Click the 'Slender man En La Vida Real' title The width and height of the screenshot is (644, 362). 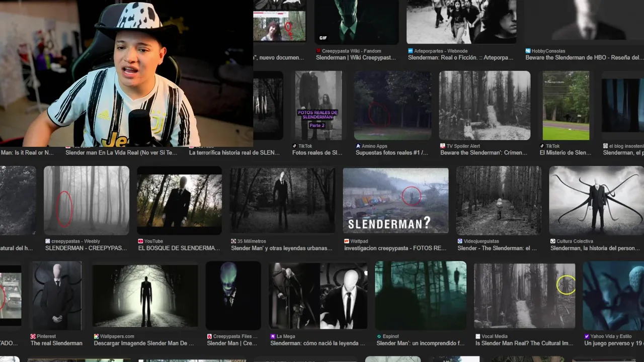tap(121, 152)
